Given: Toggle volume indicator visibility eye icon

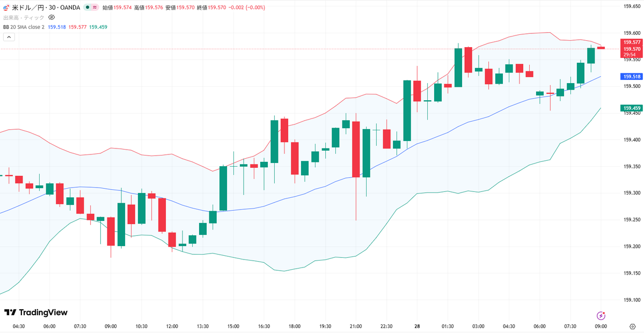Looking at the screenshot, I should pyautogui.click(x=52, y=17).
